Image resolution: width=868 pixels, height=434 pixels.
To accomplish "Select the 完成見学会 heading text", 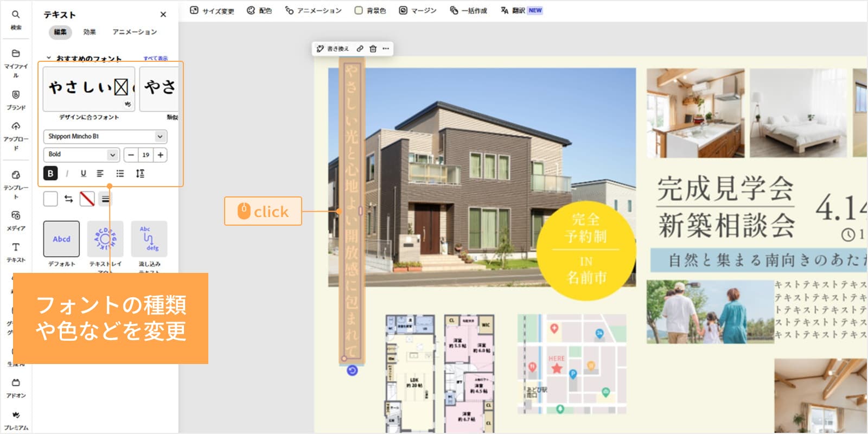I will (726, 189).
